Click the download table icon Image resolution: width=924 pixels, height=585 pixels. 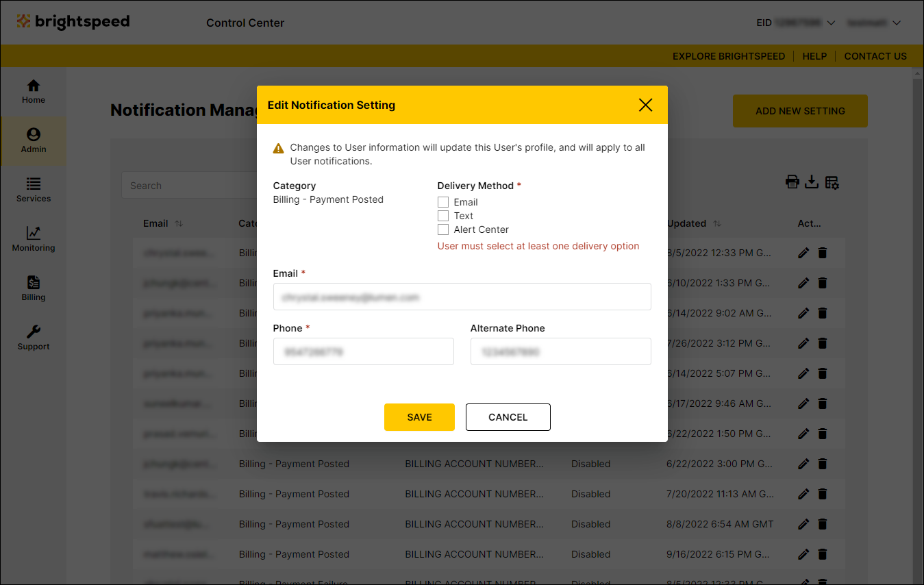click(812, 182)
